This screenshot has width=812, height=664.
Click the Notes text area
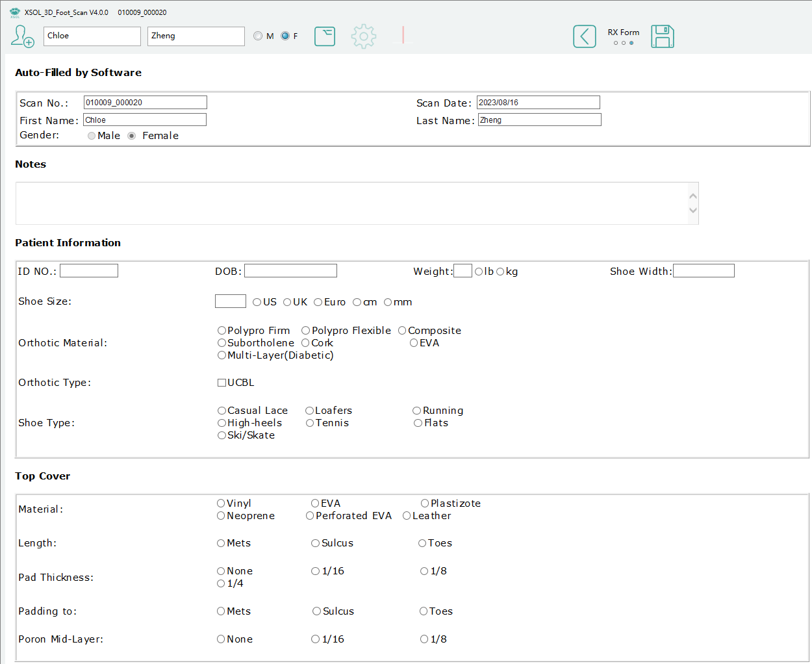click(351, 203)
